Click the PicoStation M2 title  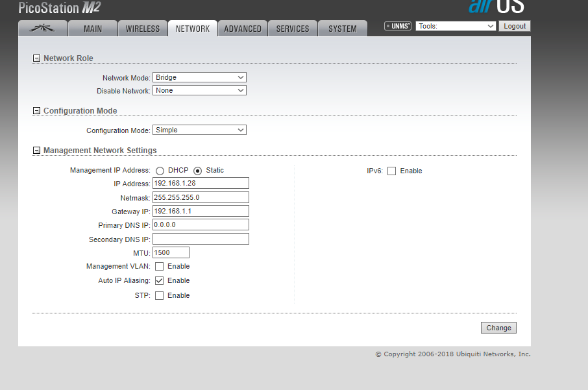[x=60, y=8]
